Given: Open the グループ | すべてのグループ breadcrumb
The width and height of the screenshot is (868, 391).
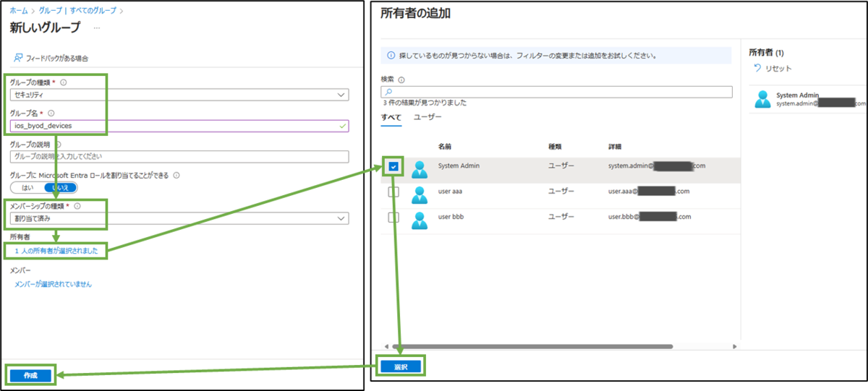Looking at the screenshot, I should click(x=79, y=11).
